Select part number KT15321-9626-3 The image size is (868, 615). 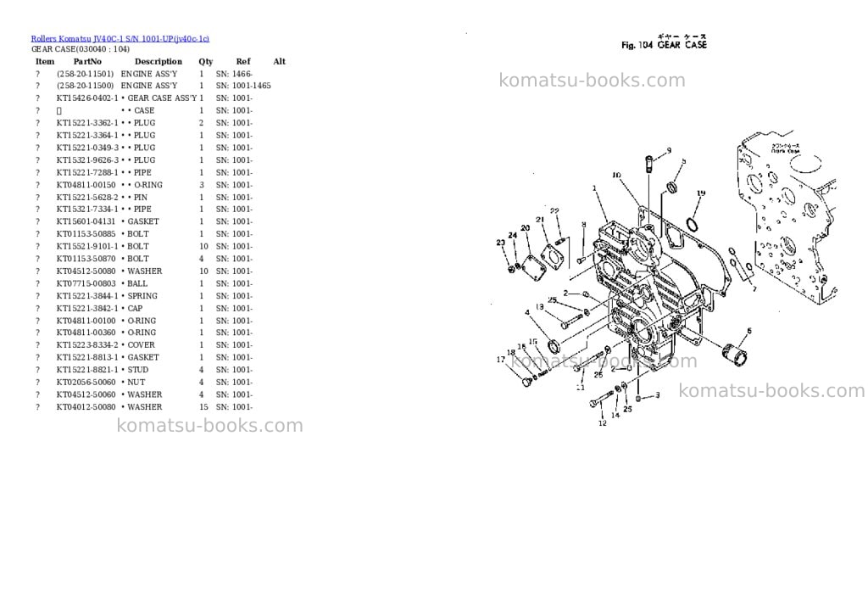pos(87,160)
